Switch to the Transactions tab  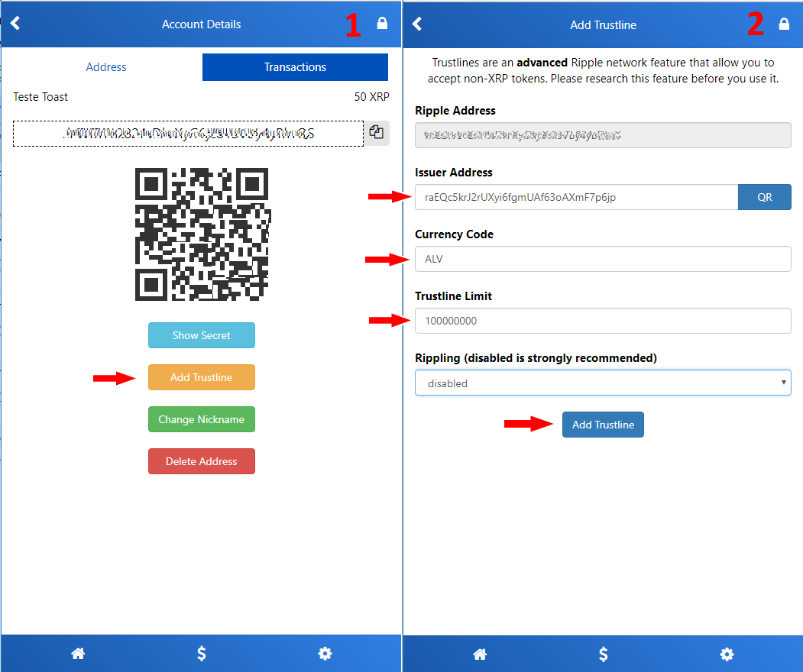tap(295, 67)
